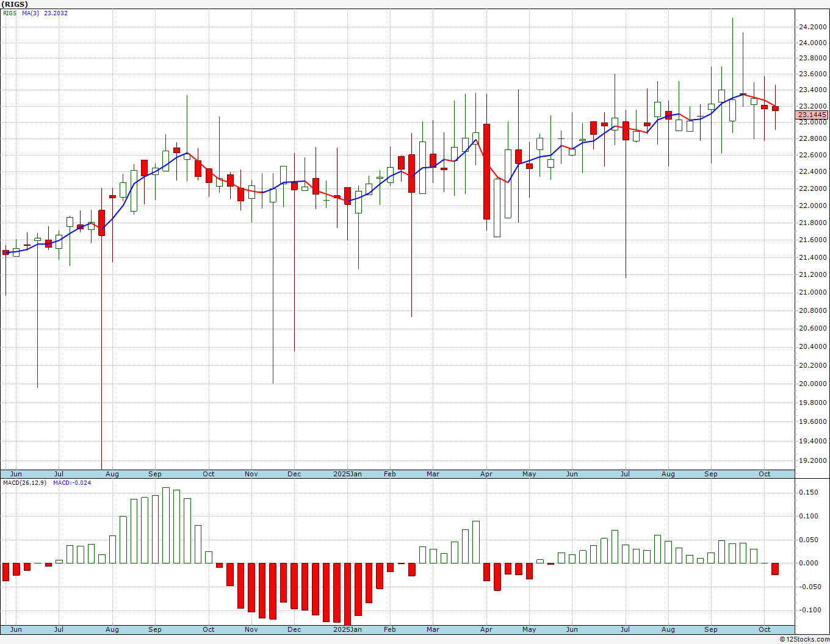
Task: Click the 21.6000 price axis label
Action: (812, 240)
